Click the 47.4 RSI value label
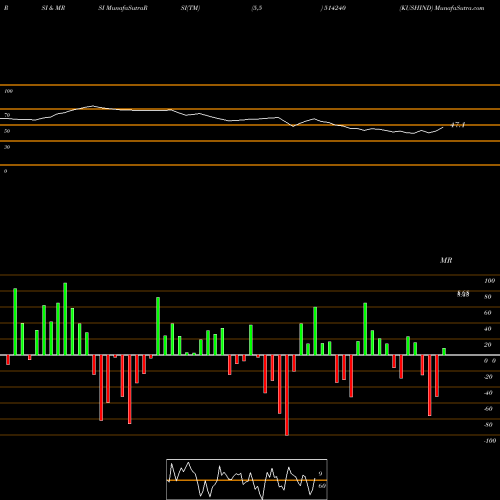Viewport: 500px width, 500px height. (457, 125)
